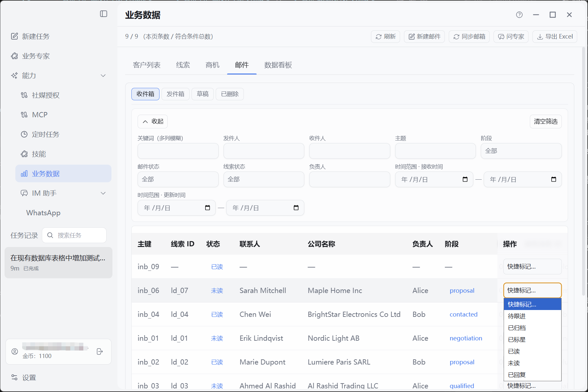Click the 关键词 input field
Viewport: 588px width, 392px height.
[178, 151]
